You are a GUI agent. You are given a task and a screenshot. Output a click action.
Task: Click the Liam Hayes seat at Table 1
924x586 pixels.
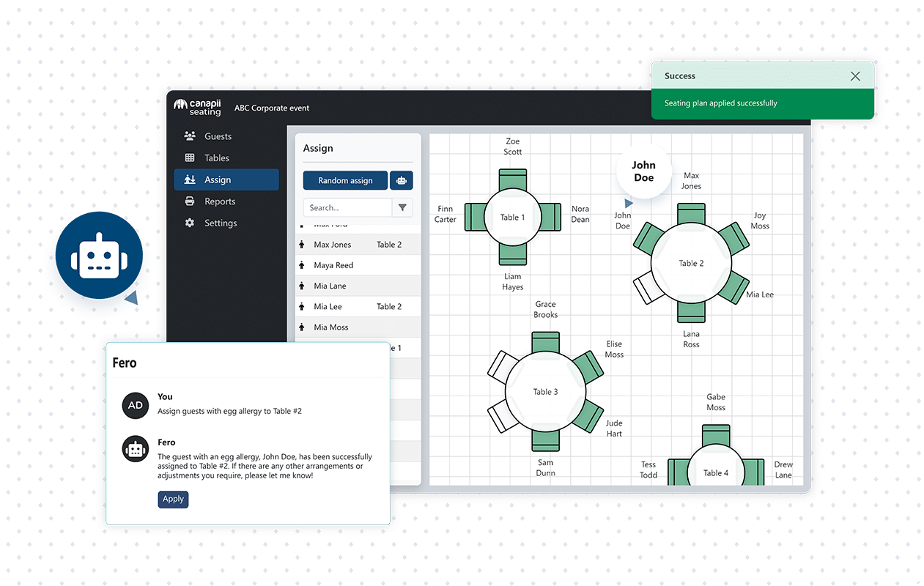513,254
